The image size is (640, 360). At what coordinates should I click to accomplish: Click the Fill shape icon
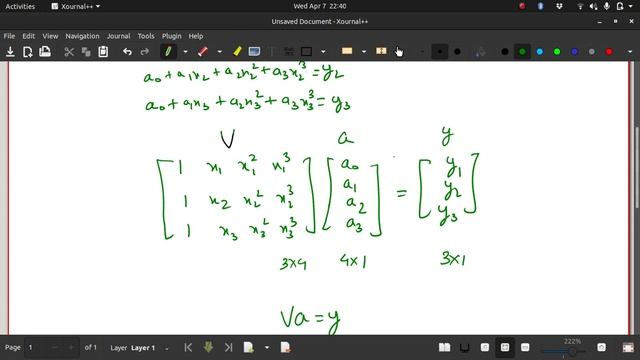pos(480,52)
